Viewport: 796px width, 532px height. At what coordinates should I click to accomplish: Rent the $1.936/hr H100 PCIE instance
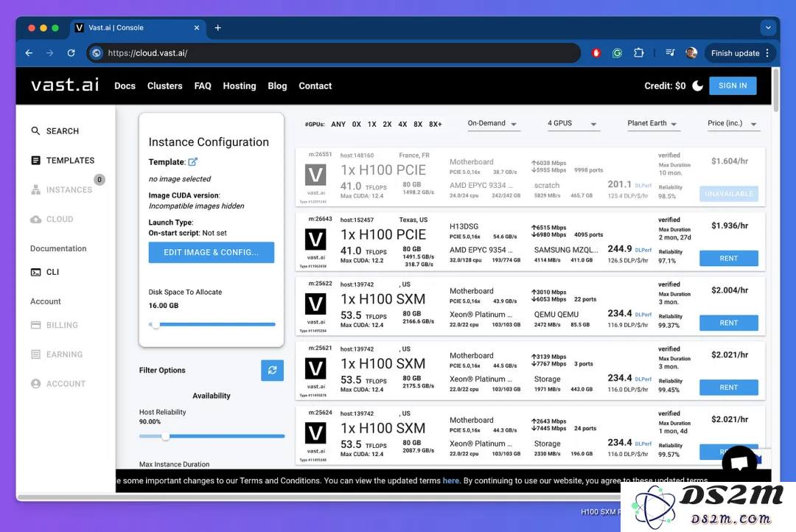click(x=728, y=259)
